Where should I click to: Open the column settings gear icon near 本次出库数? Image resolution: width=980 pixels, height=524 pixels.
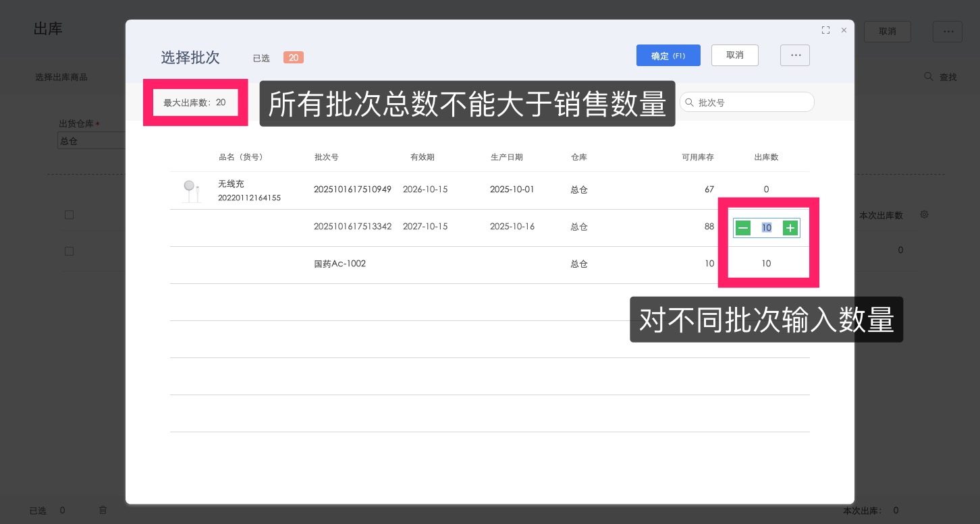coord(924,214)
